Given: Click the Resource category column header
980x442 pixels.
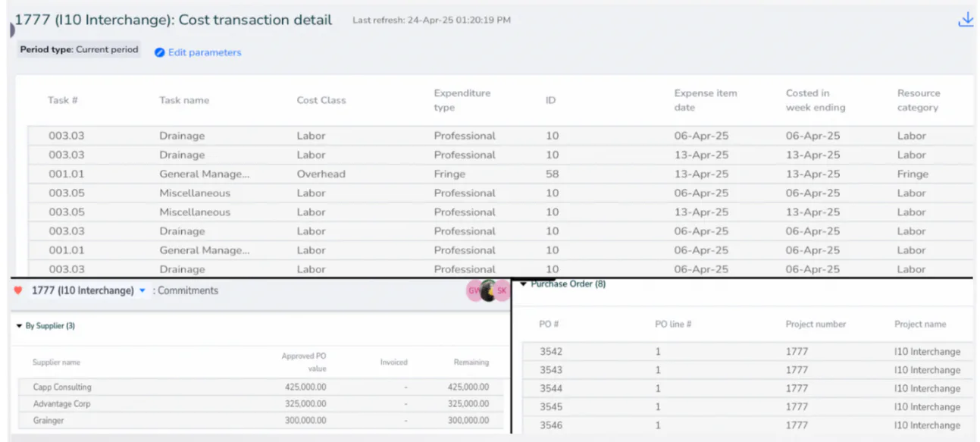Looking at the screenshot, I should coord(919,100).
